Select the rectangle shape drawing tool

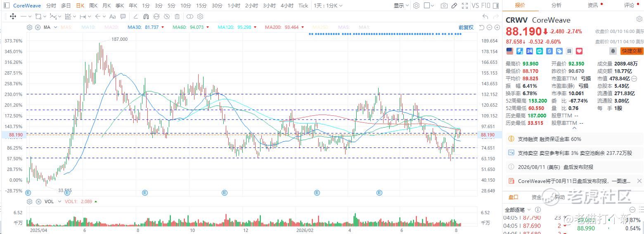pyautogui.click(x=38, y=16)
